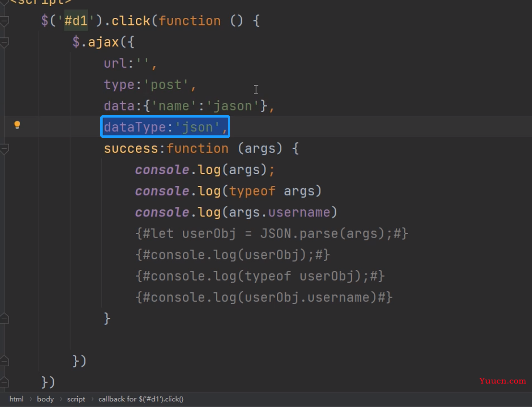The image size is (532, 407).
Task: Click the typeof keyword in console.log(typeof args)
Action: [x=252, y=191]
